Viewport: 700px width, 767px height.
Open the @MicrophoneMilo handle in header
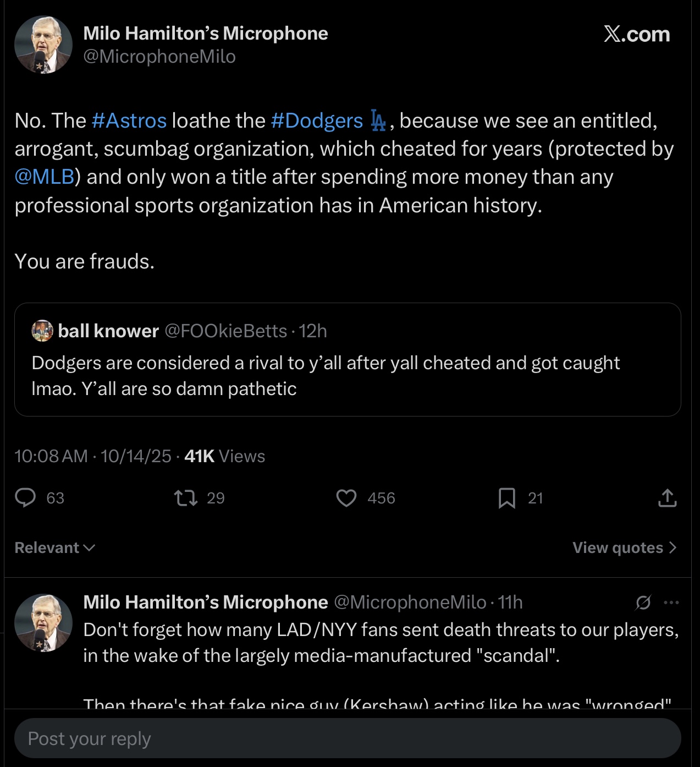pyautogui.click(x=159, y=57)
